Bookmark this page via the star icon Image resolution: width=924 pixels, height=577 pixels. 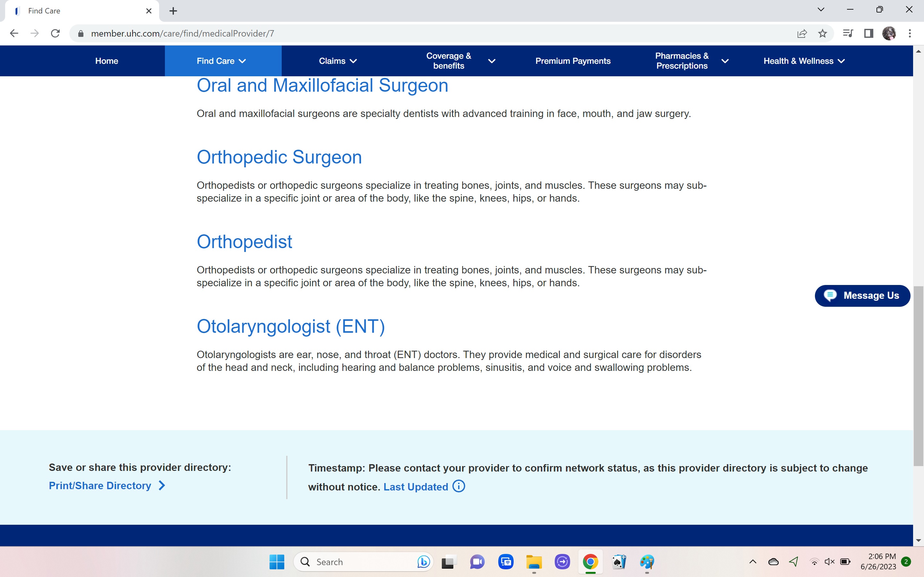tap(823, 33)
